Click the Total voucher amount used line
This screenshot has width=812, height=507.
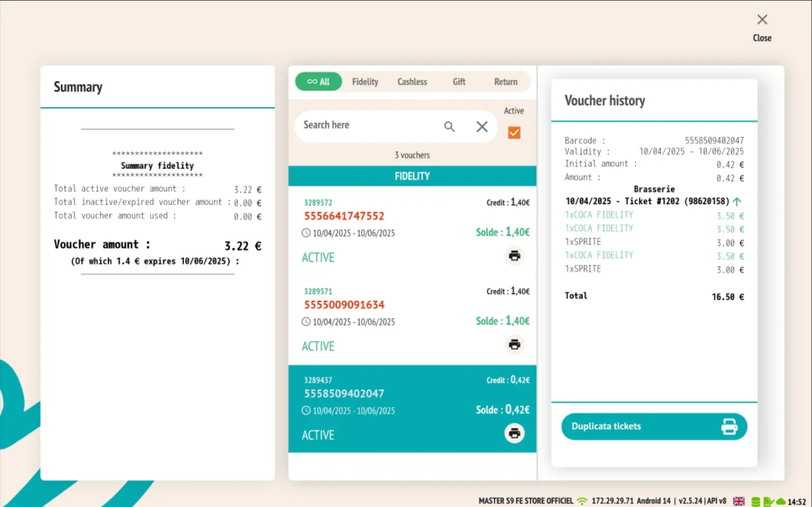click(x=158, y=216)
